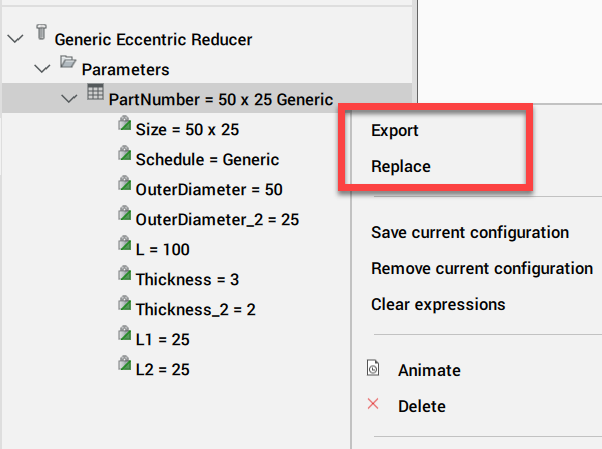Viewport: 602px width, 449px height.
Task: Click the red X Delete icon
Action: pos(373,404)
